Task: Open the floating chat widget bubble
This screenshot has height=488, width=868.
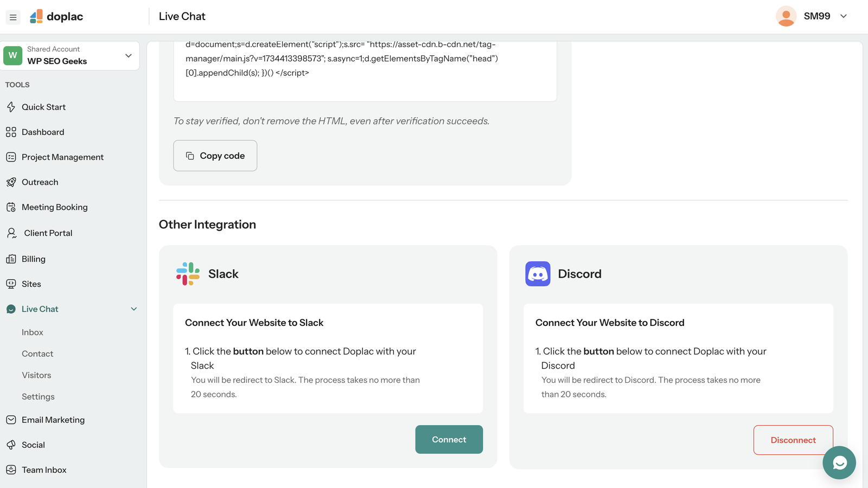Action: 839,463
